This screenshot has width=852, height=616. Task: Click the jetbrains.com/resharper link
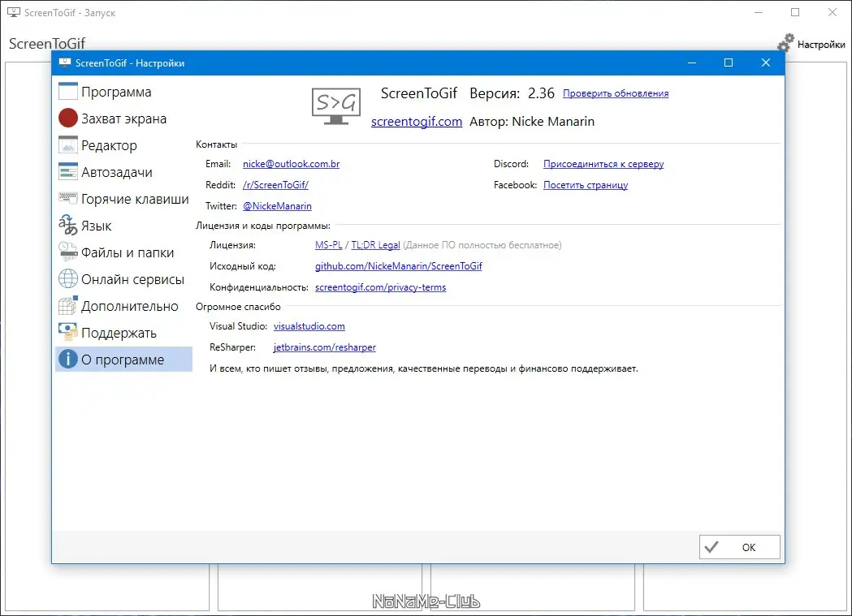point(324,347)
